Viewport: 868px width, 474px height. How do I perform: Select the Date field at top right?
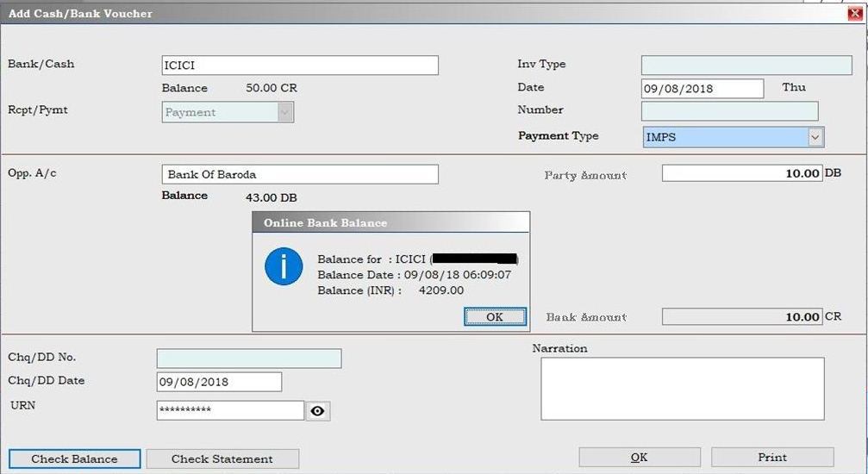tap(703, 89)
